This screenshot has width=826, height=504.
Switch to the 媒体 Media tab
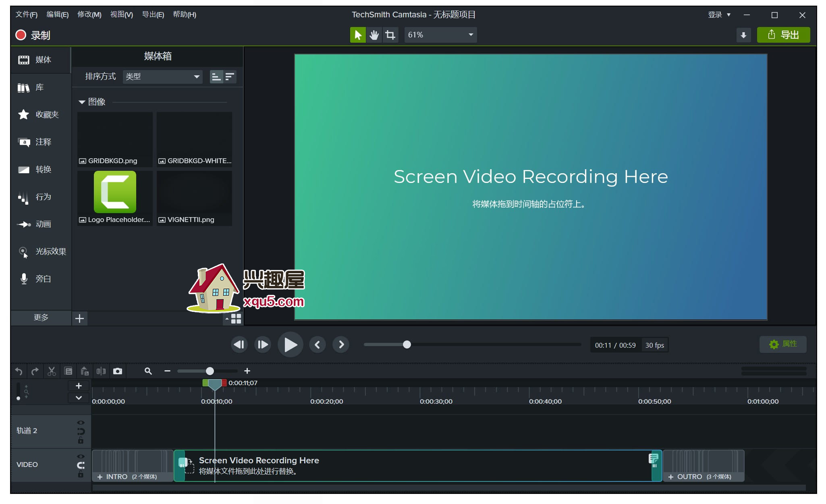[x=41, y=60]
